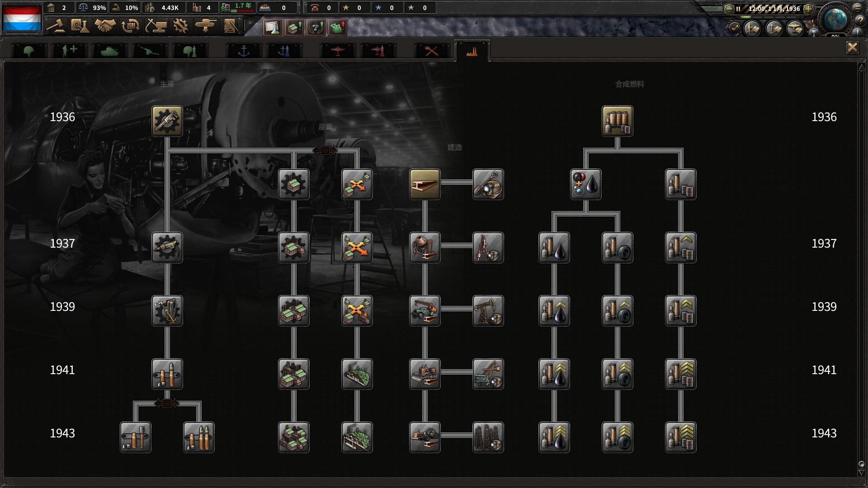Select the 1937 drill machine tools technology
Viewport: 868px width, 488px height.
pyautogui.click(x=167, y=248)
